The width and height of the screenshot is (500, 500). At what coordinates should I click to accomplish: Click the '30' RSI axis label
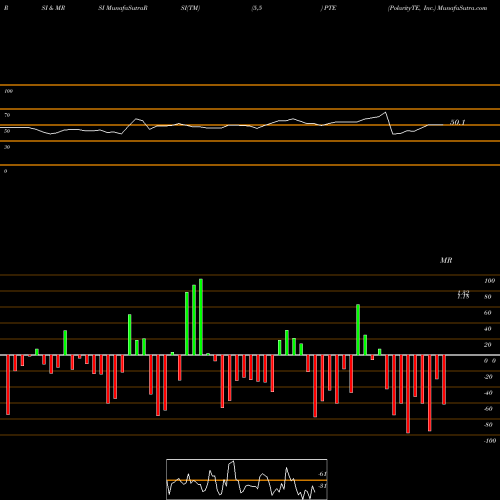pyautogui.click(x=7, y=147)
